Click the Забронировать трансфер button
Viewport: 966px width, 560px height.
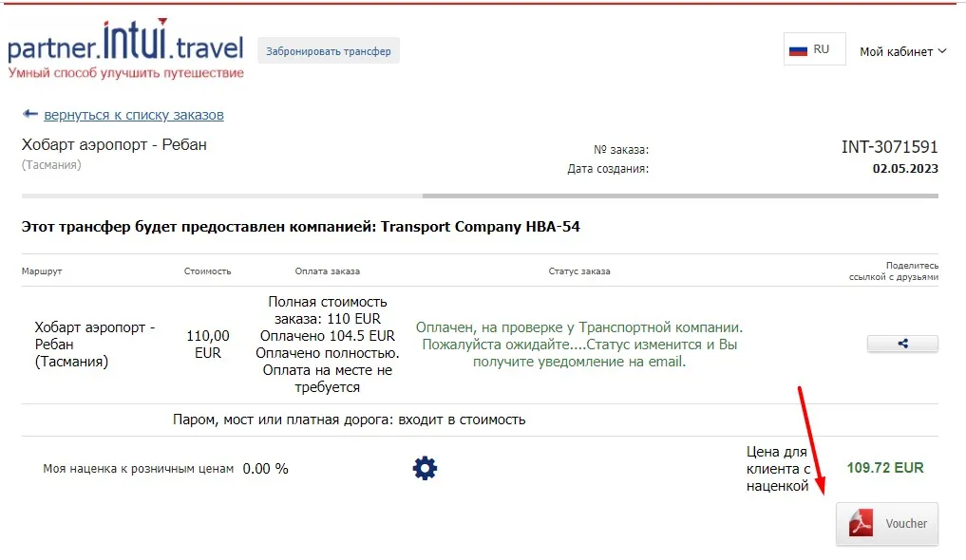[x=329, y=51]
